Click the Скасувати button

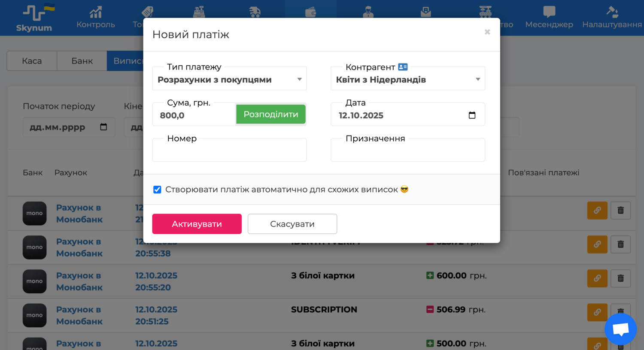pos(292,224)
